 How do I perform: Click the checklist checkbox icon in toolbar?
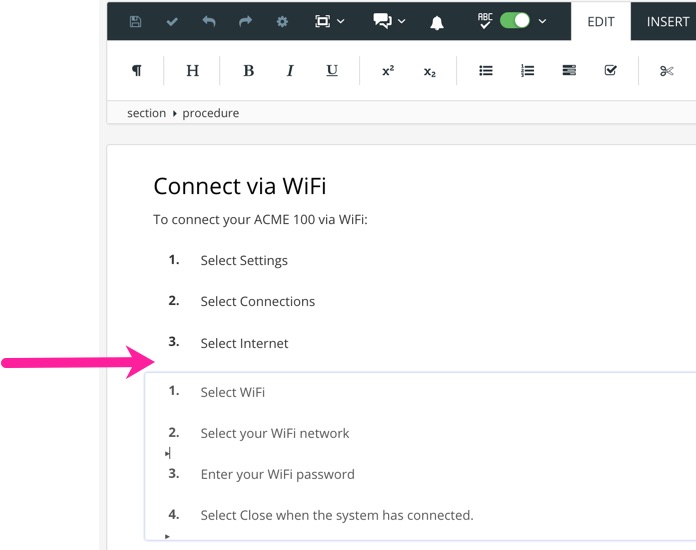[611, 71]
